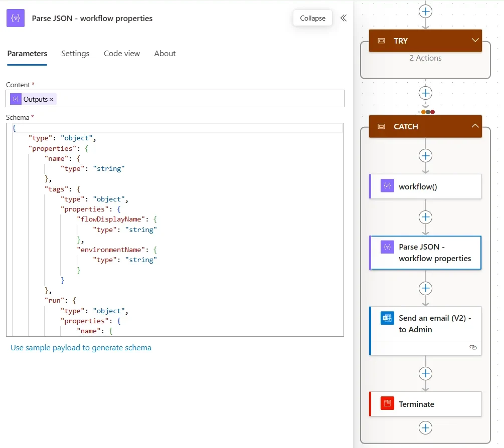Viewport: 504px width, 448px height.
Task: Click the Parse JSON - workflow properties title
Action: click(x=92, y=19)
